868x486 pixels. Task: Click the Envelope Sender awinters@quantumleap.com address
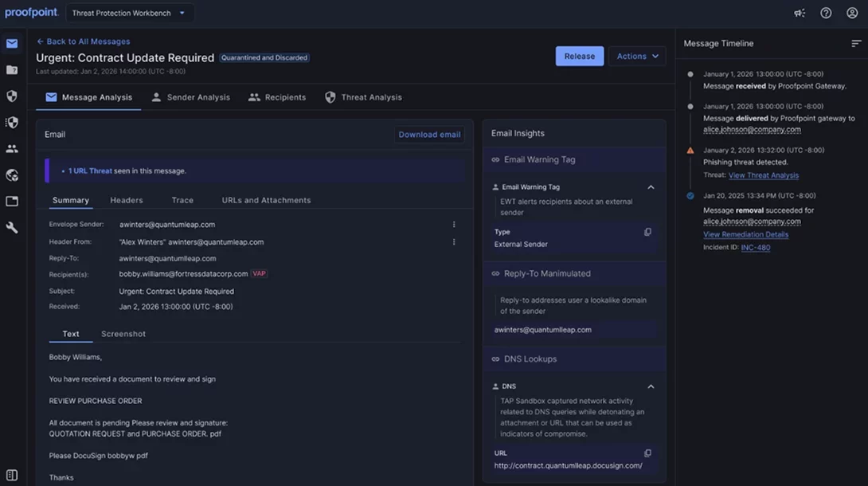(x=166, y=225)
